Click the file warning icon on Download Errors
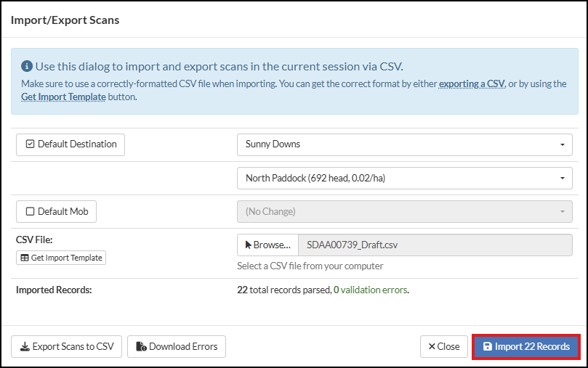 (141, 347)
